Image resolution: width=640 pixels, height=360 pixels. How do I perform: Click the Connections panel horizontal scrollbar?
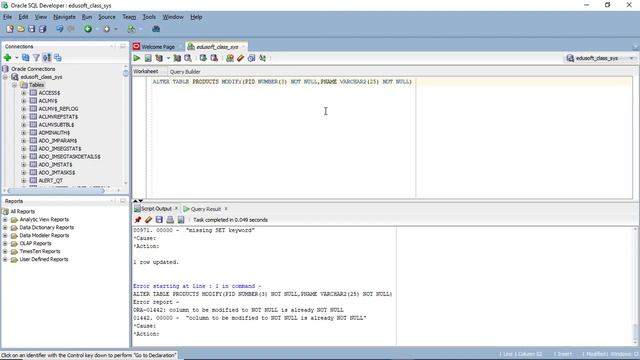(x=57, y=190)
